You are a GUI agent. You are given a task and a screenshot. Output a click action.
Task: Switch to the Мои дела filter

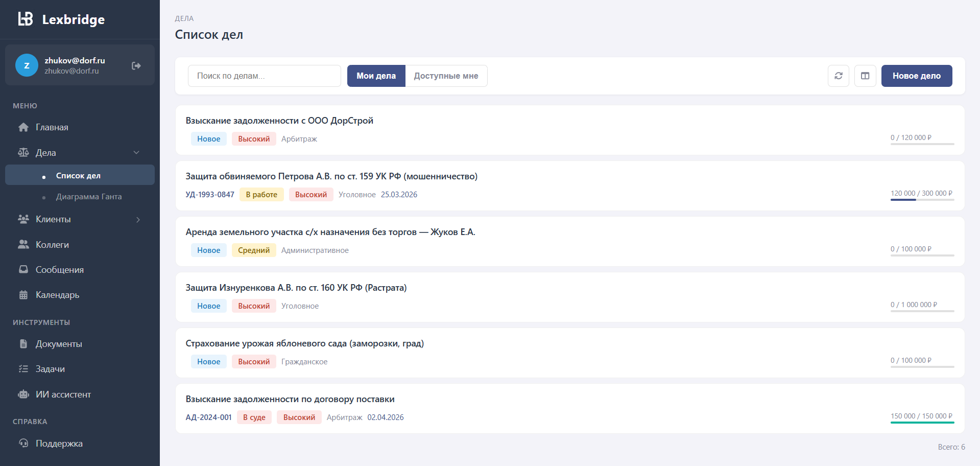[376, 76]
